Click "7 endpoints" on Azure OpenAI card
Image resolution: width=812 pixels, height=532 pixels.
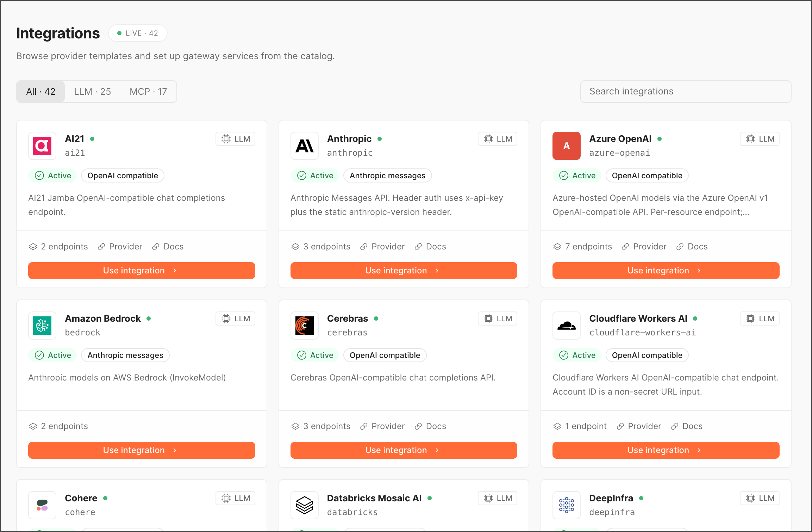583,247
